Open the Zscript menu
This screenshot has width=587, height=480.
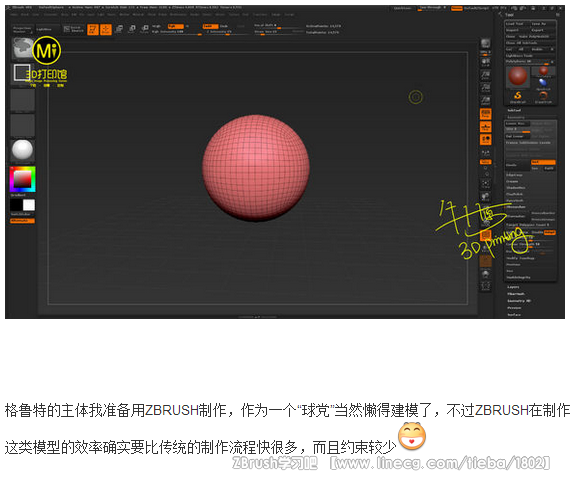(x=289, y=15)
